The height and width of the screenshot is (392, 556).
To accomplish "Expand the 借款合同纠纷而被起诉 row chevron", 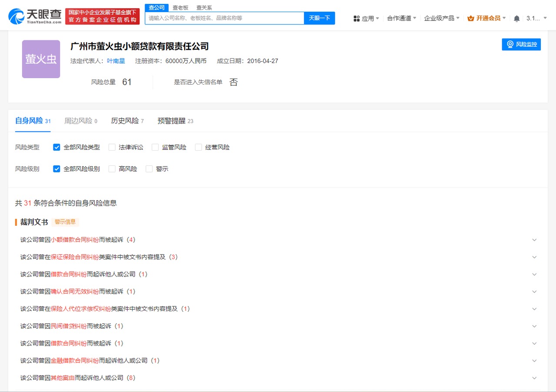I will pyautogui.click(x=534, y=343).
